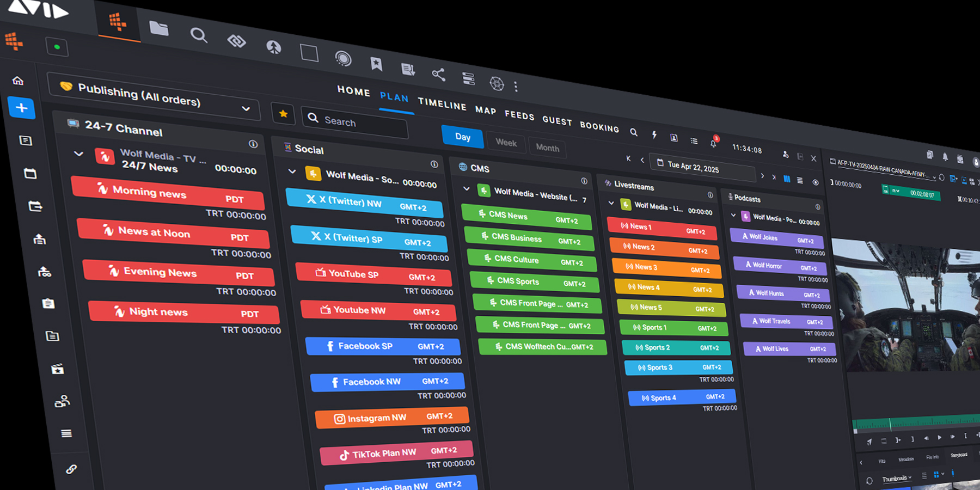The height and width of the screenshot is (490, 980).
Task: Open the contact card icon in plan header
Action: 674,138
